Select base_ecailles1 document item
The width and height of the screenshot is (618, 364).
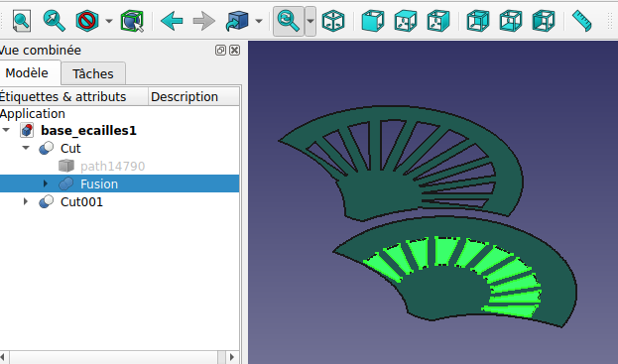click(88, 130)
